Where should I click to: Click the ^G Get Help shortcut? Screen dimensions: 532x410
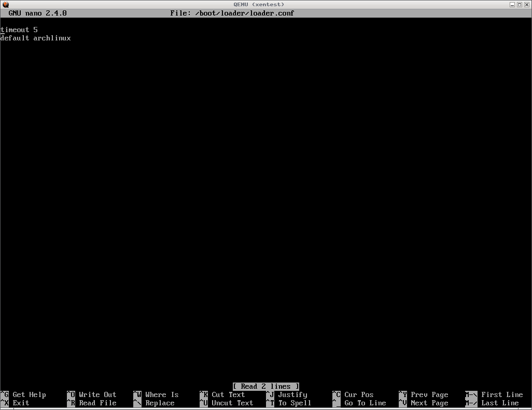pyautogui.click(x=24, y=394)
